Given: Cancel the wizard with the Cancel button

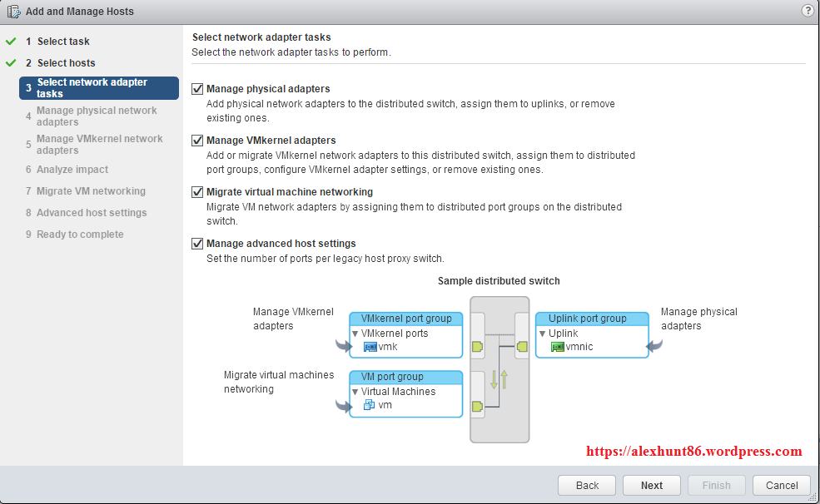Looking at the screenshot, I should point(781,486).
